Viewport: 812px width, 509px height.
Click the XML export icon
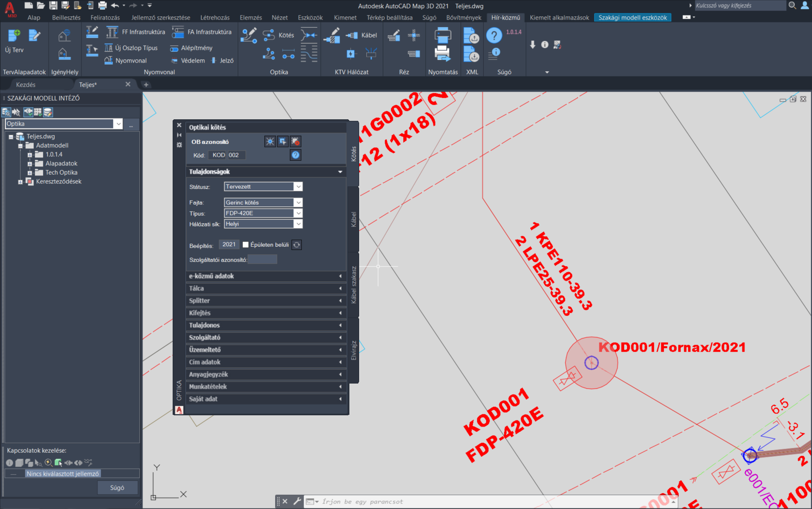click(471, 36)
